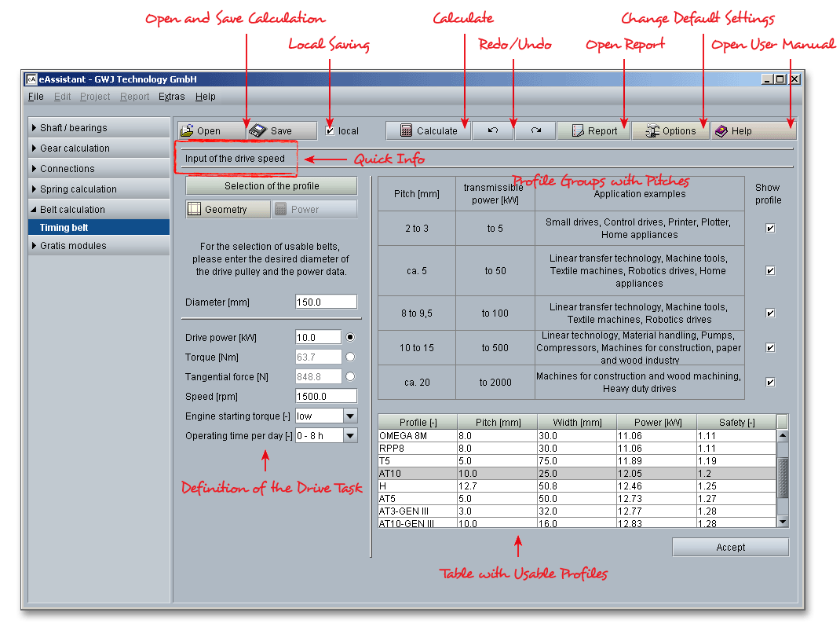
Task: Open the Operating time per day dropdown
Action: (x=350, y=436)
